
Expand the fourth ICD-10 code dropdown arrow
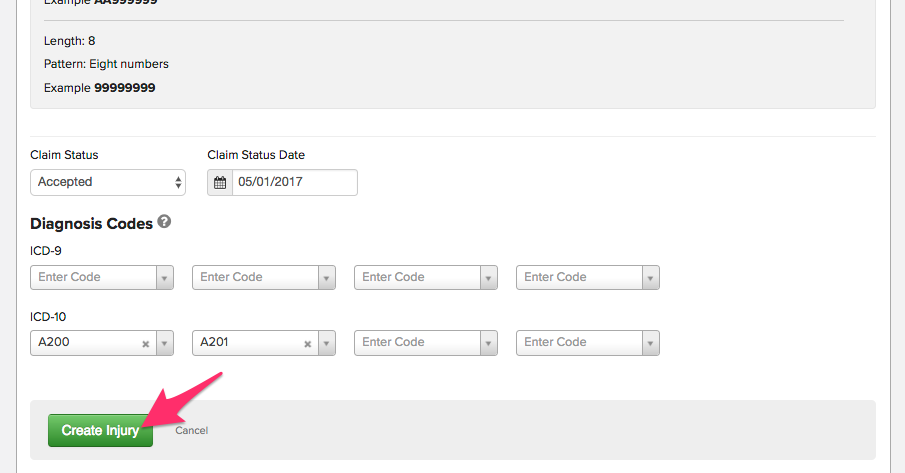tap(650, 343)
